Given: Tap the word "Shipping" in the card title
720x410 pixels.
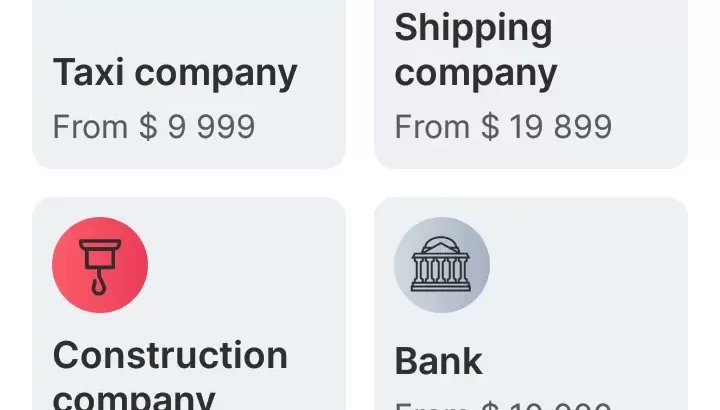Looking at the screenshot, I should tap(474, 28).
